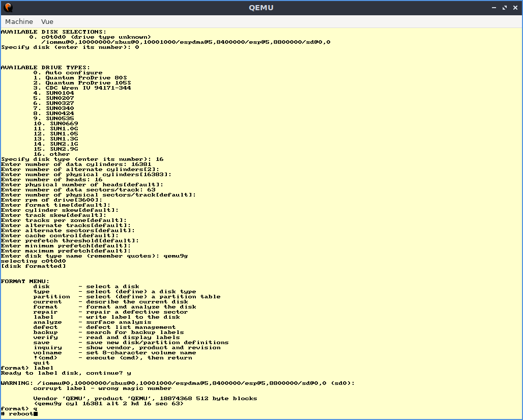Viewport: 523px width, 420px height.
Task: Click drive type '9. SUN0535'
Action: (54, 119)
